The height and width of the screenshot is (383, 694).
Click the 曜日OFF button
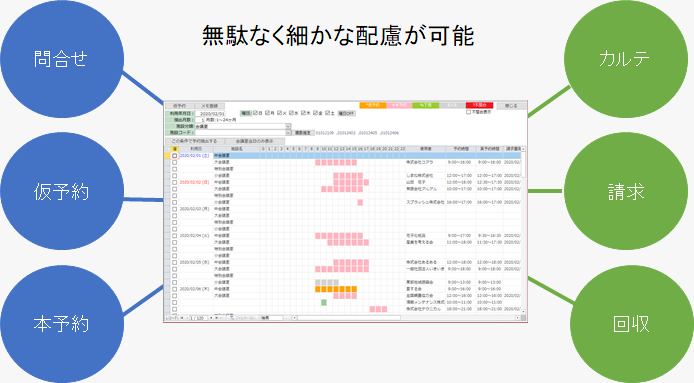pyautogui.click(x=347, y=113)
